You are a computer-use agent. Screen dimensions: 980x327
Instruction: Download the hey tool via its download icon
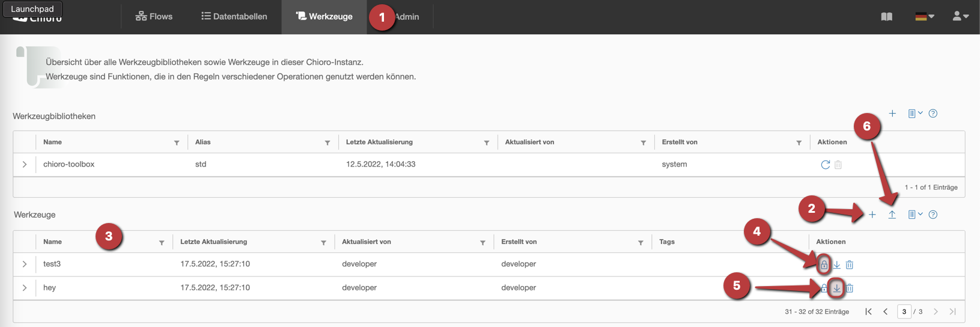(x=836, y=288)
